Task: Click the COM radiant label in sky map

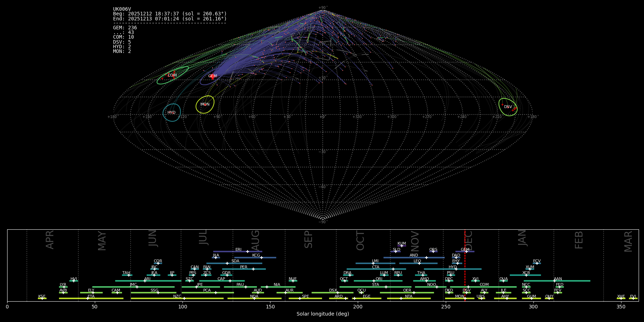Action: 172,75
